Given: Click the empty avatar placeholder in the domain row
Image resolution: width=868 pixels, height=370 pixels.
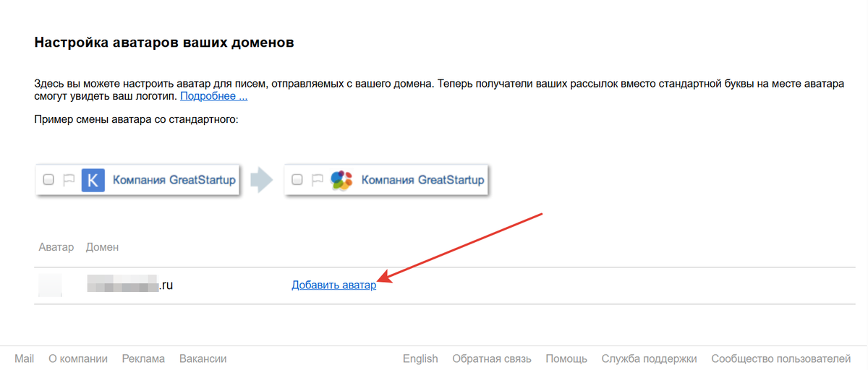Looking at the screenshot, I should (x=50, y=285).
